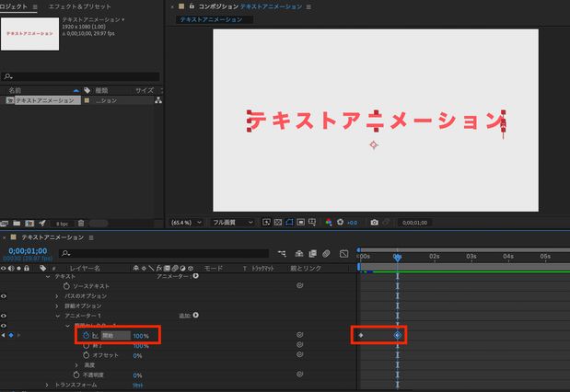Screen dimensions: 570x392
Task: Click the composition thumbnail in Project panel
Action: click(x=29, y=34)
